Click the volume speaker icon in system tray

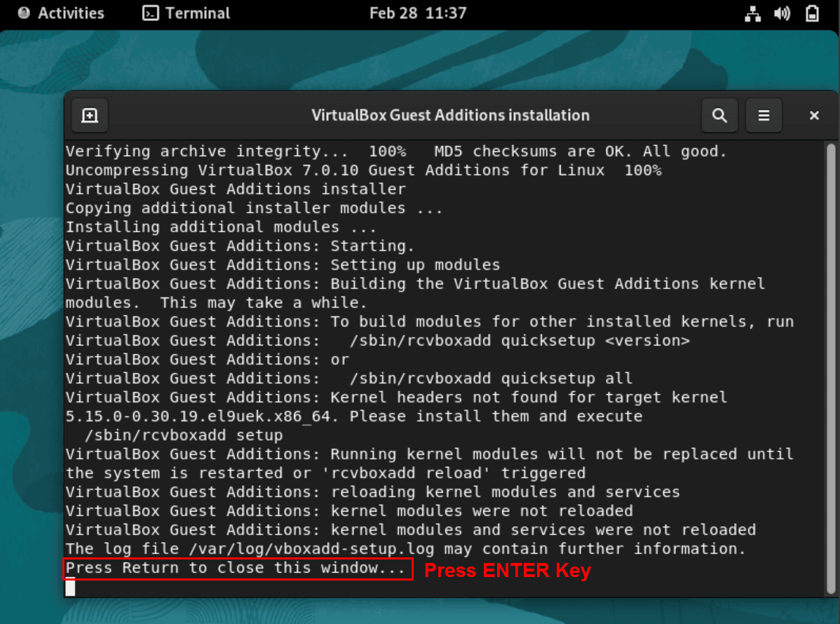(783, 13)
